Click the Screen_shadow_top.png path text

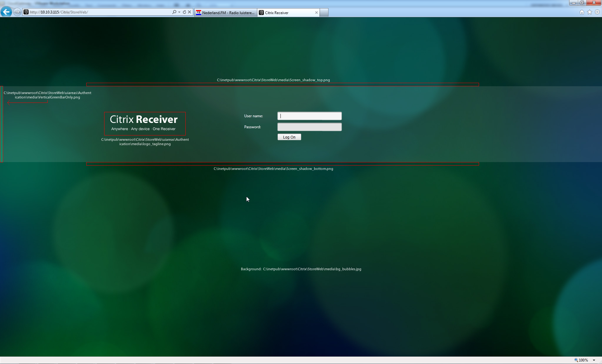273,80
